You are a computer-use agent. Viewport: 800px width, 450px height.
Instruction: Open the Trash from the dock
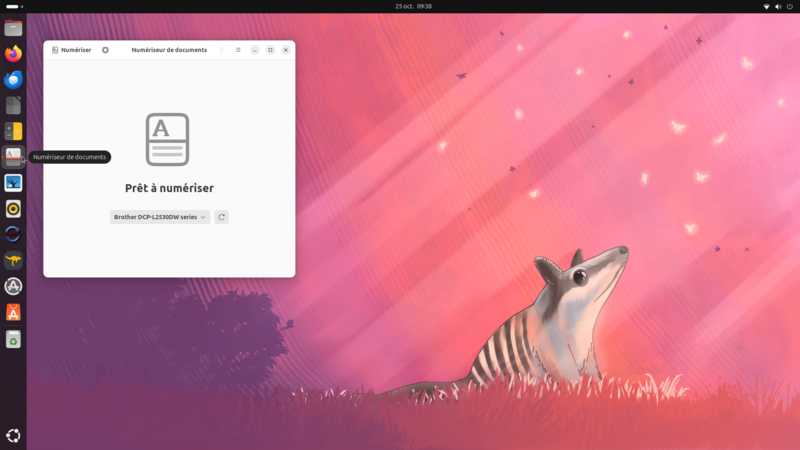pyautogui.click(x=13, y=339)
